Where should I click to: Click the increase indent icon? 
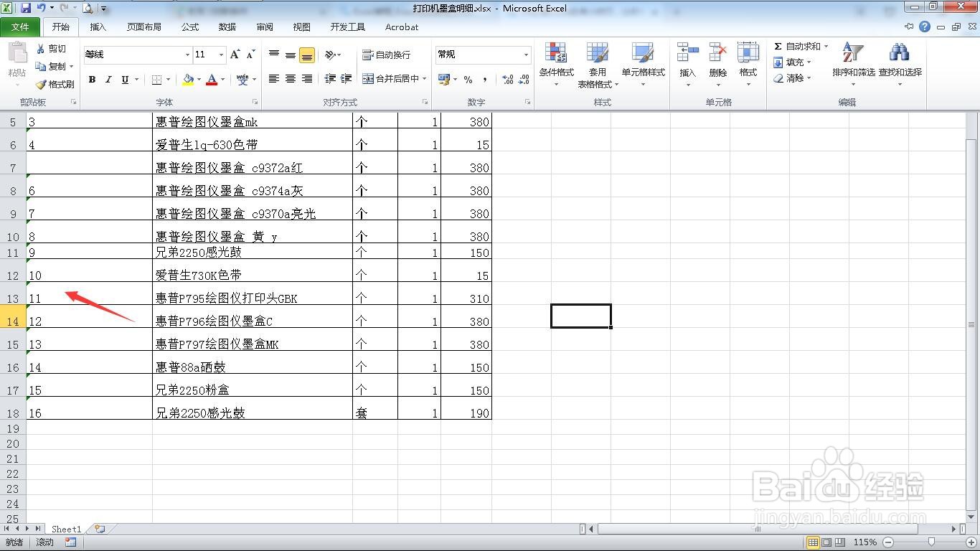coord(347,79)
